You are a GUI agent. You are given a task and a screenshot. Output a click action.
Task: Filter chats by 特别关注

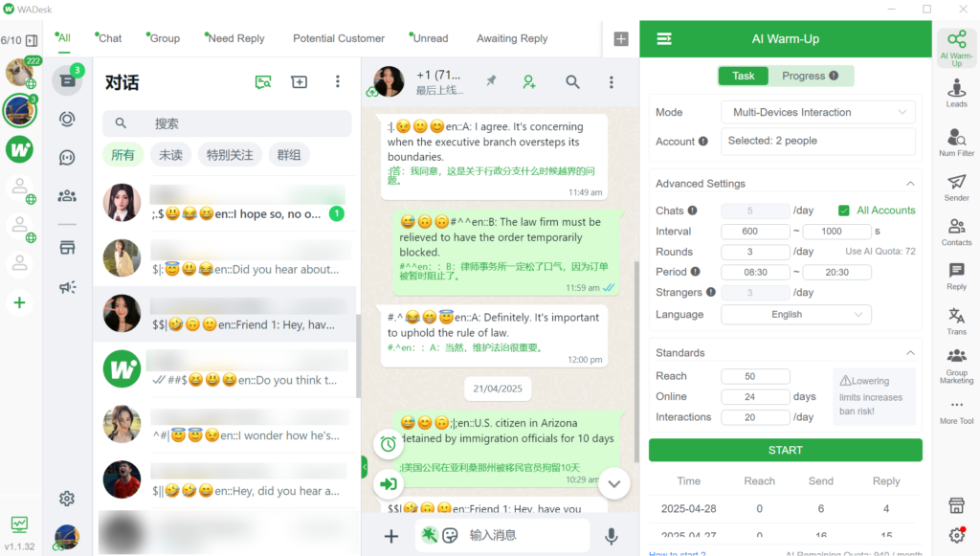click(230, 155)
